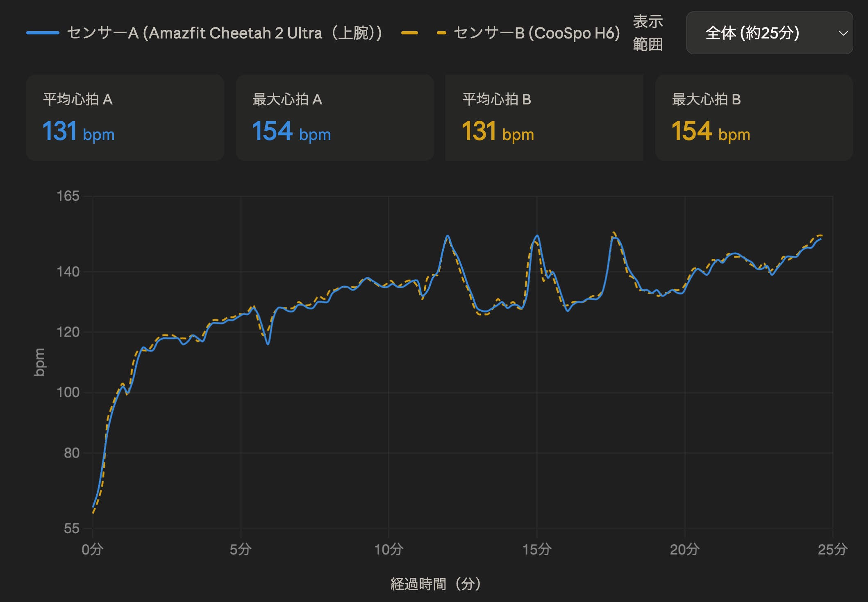This screenshot has height=602, width=868.
Task: Click the 5分 tick label on the x-axis
Action: (x=241, y=549)
